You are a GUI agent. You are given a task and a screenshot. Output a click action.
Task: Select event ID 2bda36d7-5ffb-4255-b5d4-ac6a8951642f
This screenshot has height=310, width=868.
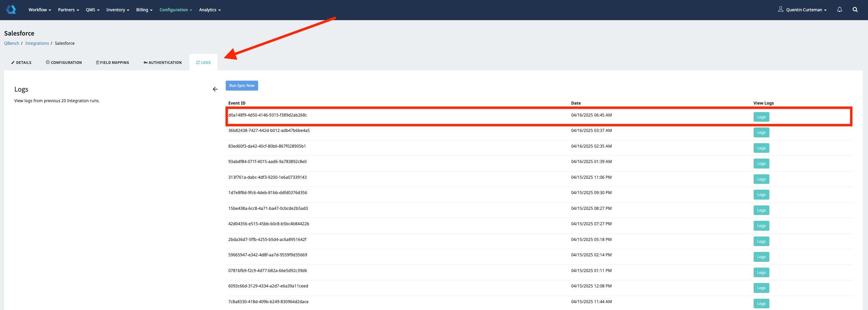point(267,240)
